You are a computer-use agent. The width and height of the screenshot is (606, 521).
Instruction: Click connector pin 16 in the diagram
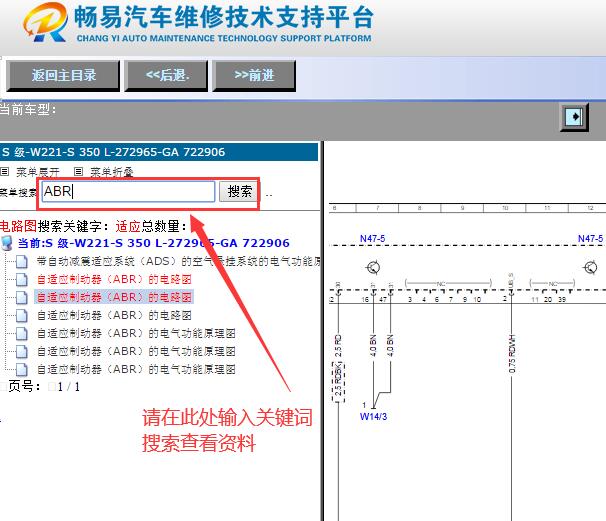pyautogui.click(x=365, y=300)
